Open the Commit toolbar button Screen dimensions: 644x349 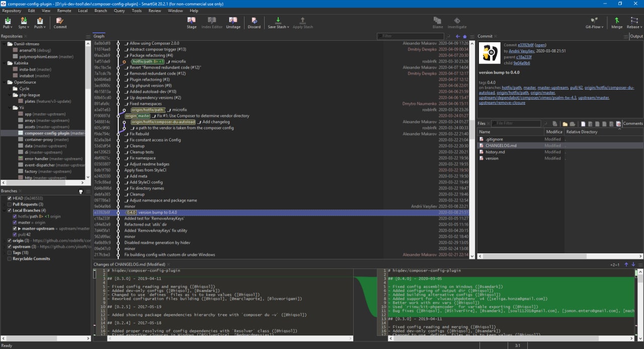tap(60, 23)
